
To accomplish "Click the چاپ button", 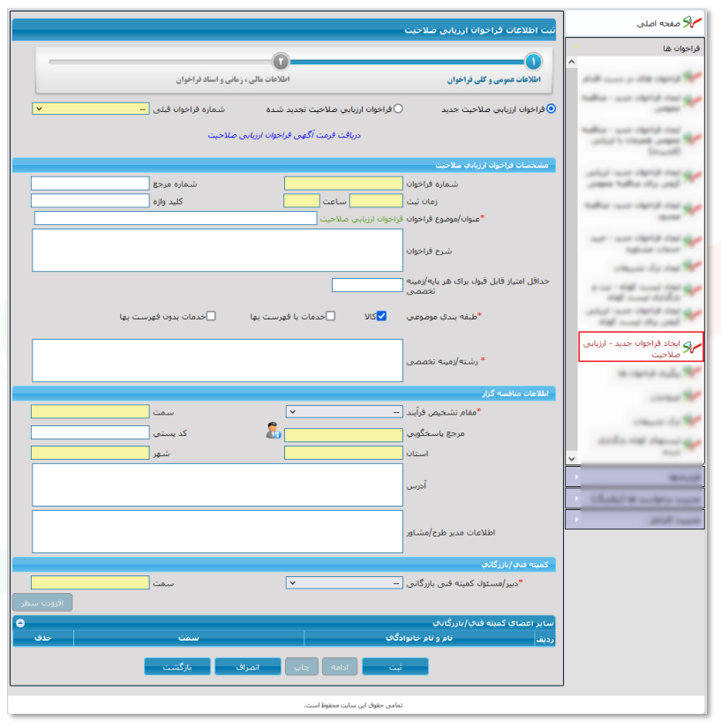I will pos(301,667).
